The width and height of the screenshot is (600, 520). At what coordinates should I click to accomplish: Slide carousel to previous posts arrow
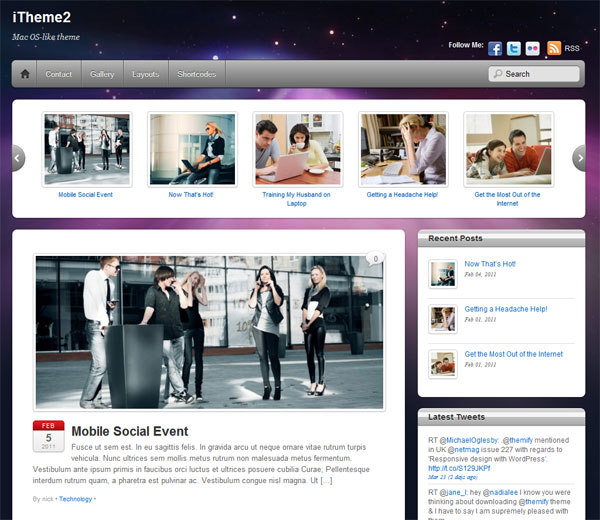[18, 158]
